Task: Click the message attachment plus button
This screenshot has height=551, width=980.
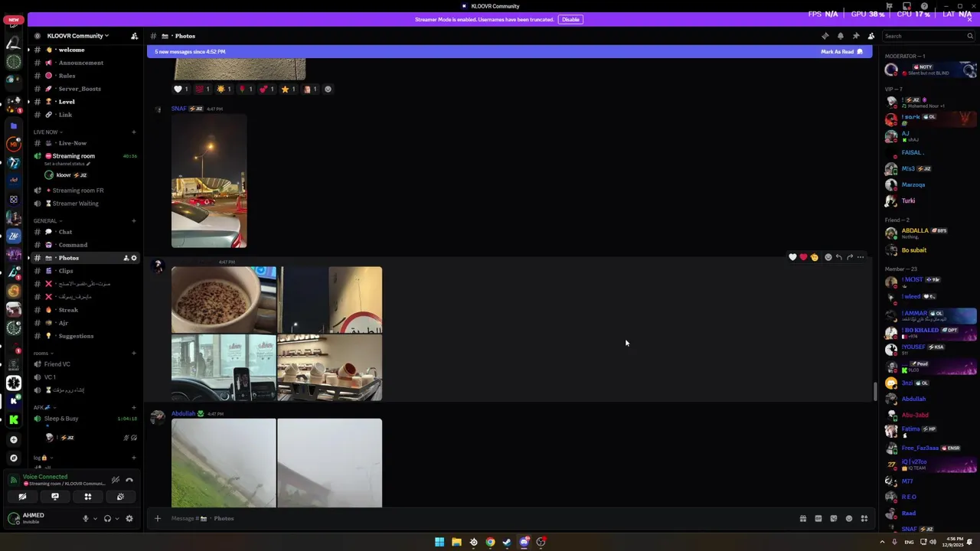Action: pyautogui.click(x=158, y=518)
